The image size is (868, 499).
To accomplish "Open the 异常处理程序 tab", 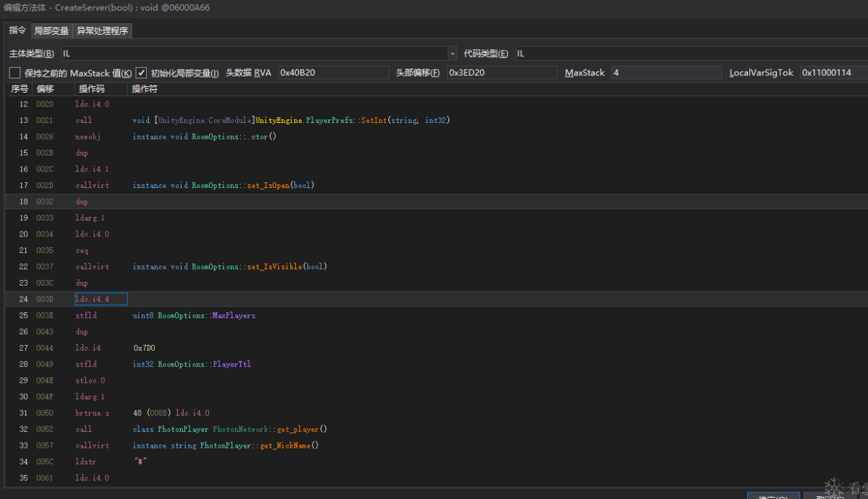I will (x=102, y=31).
